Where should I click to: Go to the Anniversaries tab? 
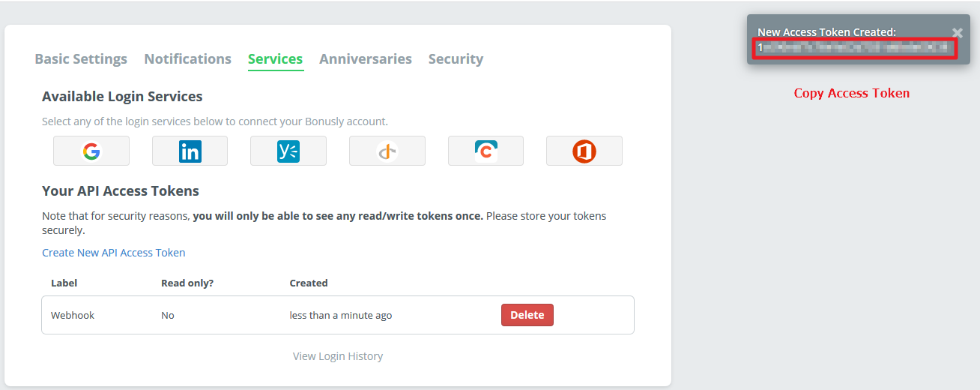(x=366, y=58)
